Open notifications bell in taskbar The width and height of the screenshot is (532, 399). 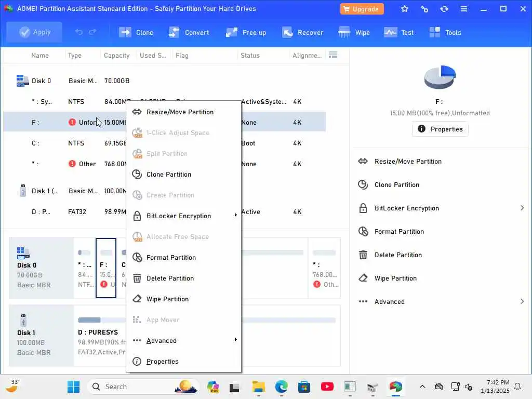[x=518, y=387]
